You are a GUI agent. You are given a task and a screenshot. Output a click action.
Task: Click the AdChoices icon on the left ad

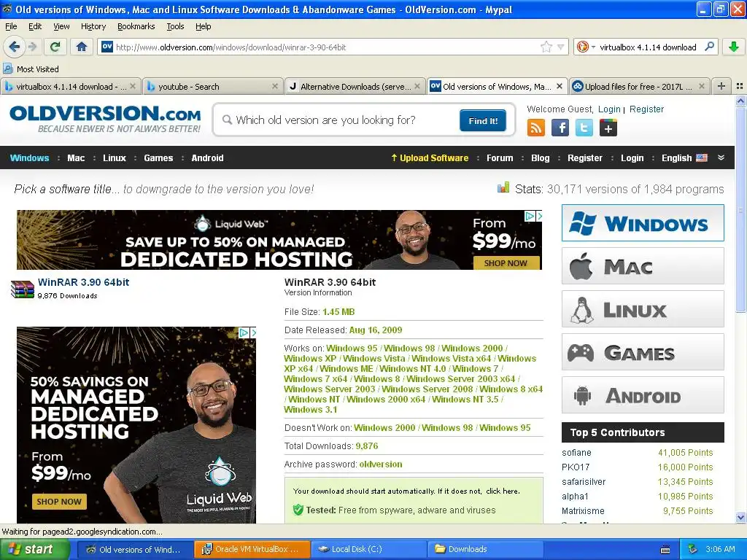[x=244, y=332]
